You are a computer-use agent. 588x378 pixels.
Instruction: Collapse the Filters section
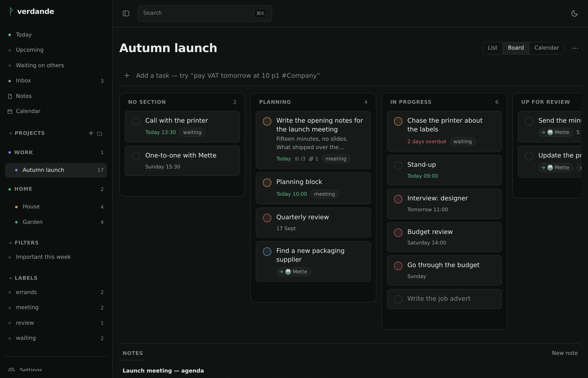(10, 243)
